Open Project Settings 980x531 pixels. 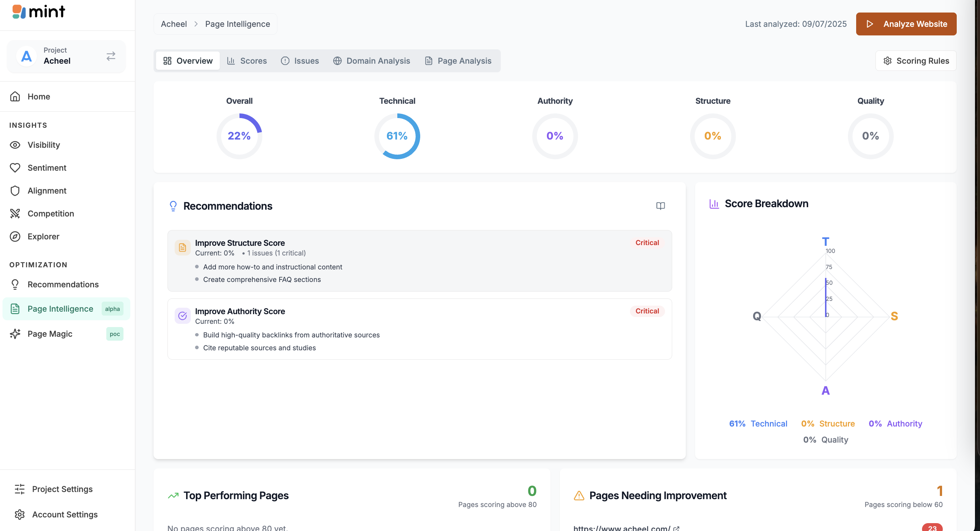(62, 489)
